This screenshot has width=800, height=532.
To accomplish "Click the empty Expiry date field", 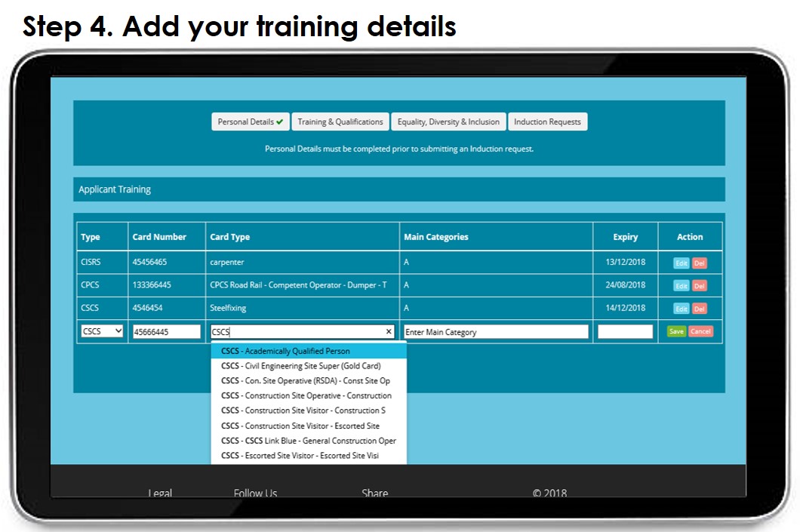I will [x=625, y=331].
